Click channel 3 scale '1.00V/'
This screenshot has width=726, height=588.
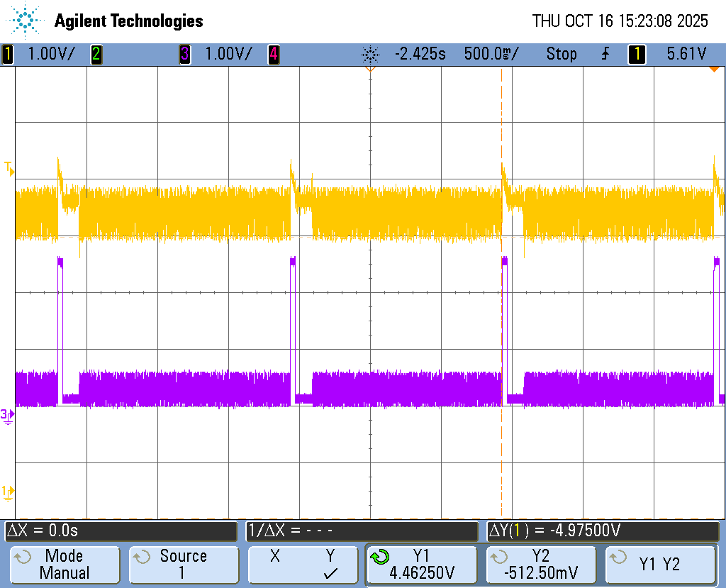(x=228, y=54)
